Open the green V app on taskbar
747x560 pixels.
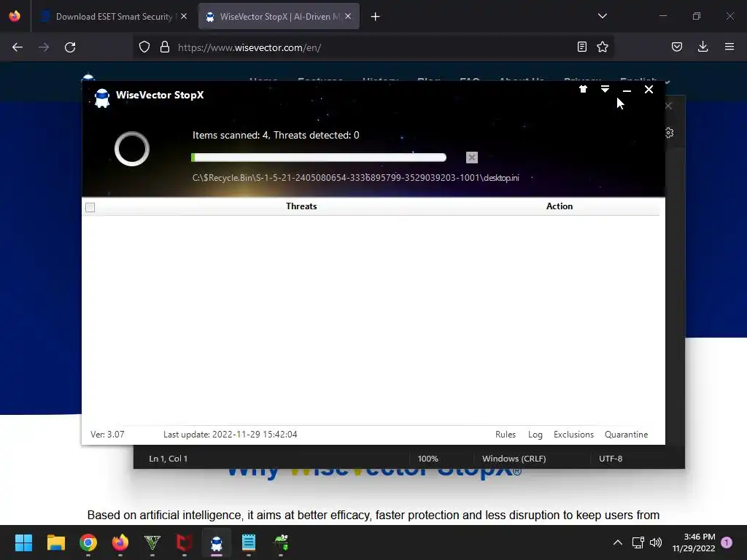(152, 542)
